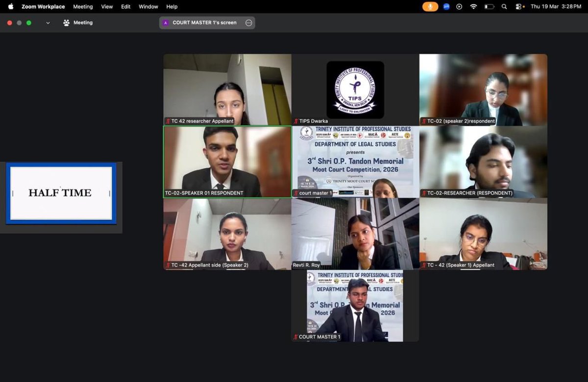Click the COURT MASTER 1's screen pill
Screen dimensions: 588x382
207,23
